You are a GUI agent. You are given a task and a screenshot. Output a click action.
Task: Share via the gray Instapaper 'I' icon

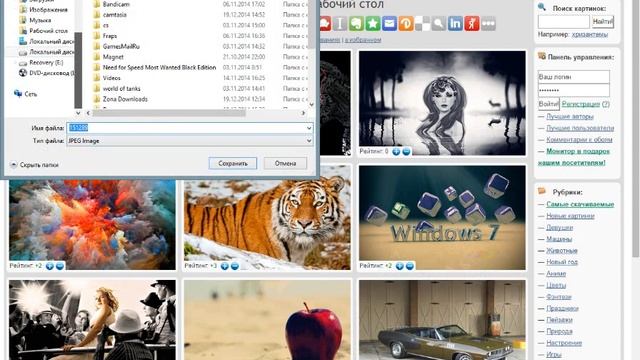[340, 24]
